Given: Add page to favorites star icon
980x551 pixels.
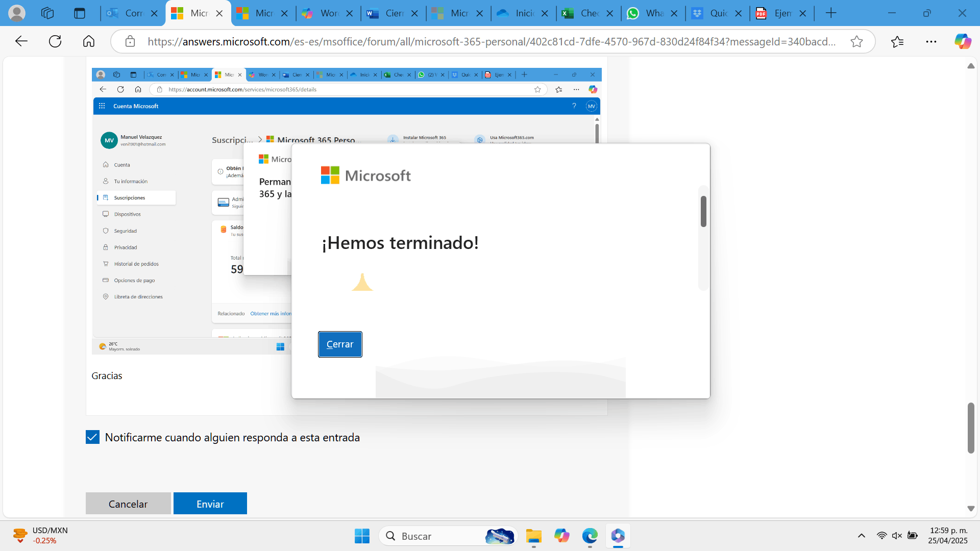Looking at the screenshot, I should (856, 41).
